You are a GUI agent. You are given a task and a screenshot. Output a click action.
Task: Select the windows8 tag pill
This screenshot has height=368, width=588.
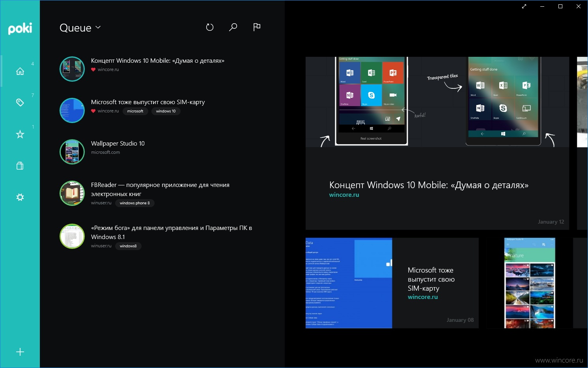[128, 246]
